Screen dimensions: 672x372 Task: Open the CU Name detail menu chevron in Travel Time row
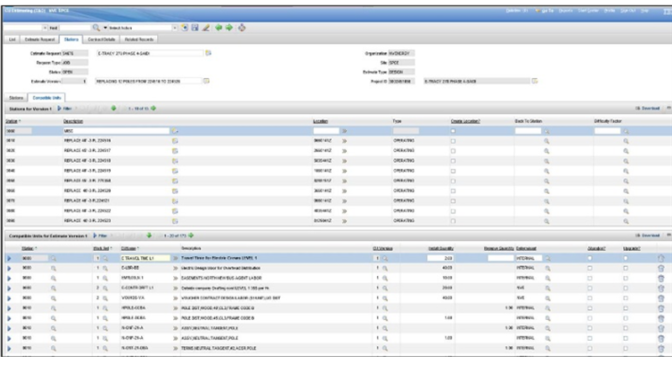pos(175,258)
